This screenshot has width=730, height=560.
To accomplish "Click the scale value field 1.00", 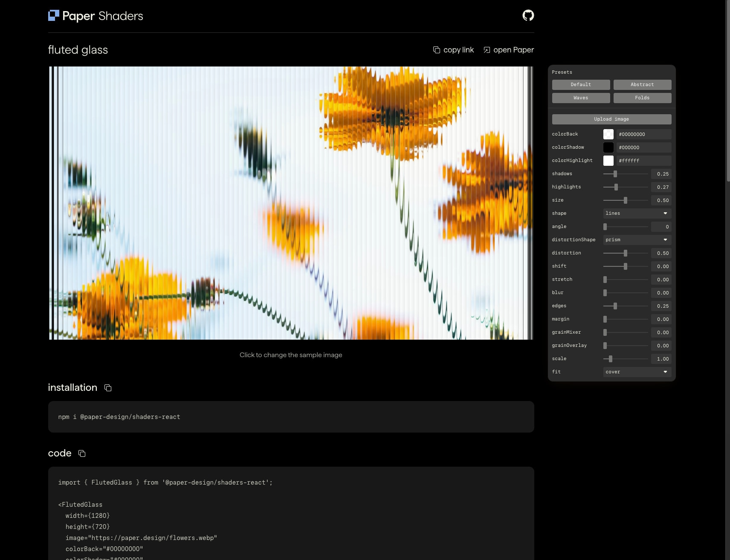I will pyautogui.click(x=661, y=359).
